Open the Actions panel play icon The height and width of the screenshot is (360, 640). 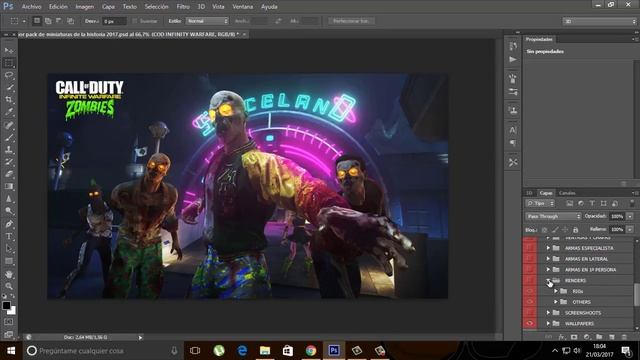tap(513, 60)
